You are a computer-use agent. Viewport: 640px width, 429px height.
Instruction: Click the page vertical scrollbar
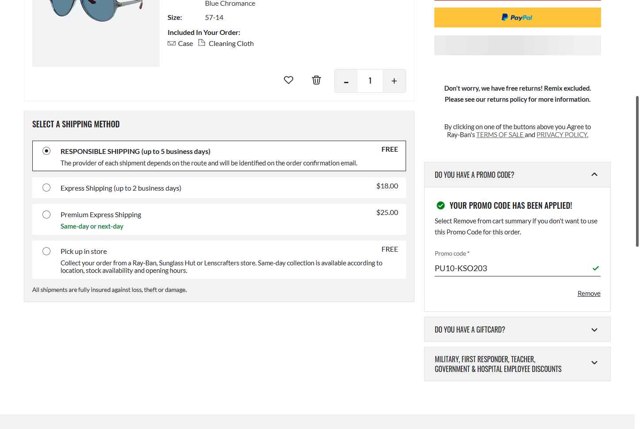[x=637, y=171]
